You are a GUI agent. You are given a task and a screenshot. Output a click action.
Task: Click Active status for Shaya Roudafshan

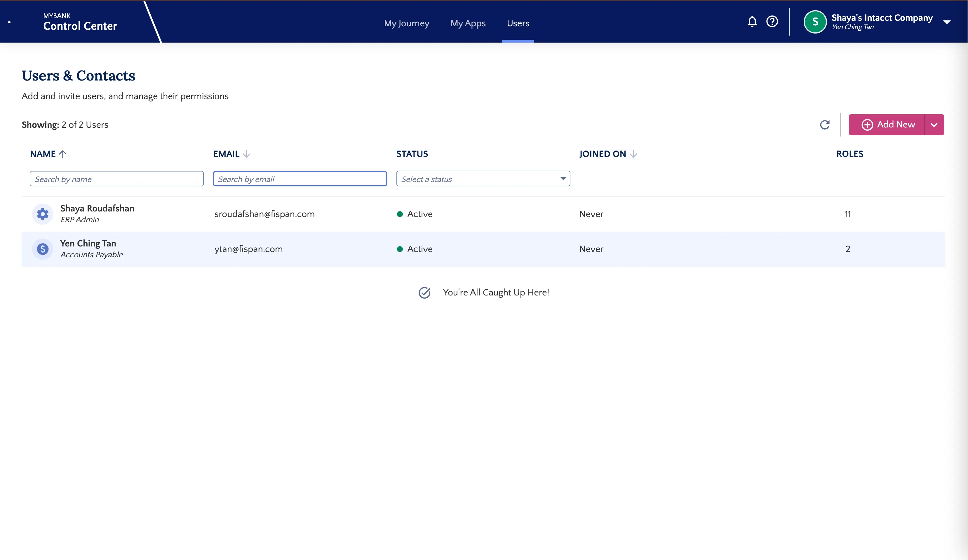pyautogui.click(x=415, y=214)
